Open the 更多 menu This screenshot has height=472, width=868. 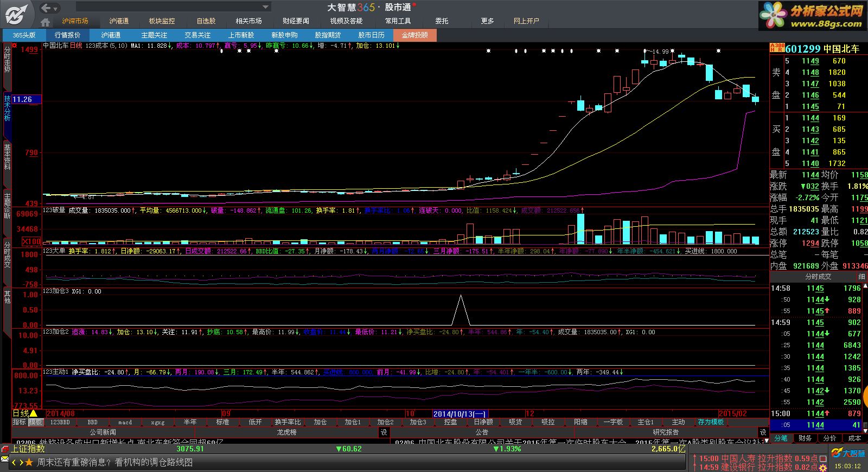487,21
